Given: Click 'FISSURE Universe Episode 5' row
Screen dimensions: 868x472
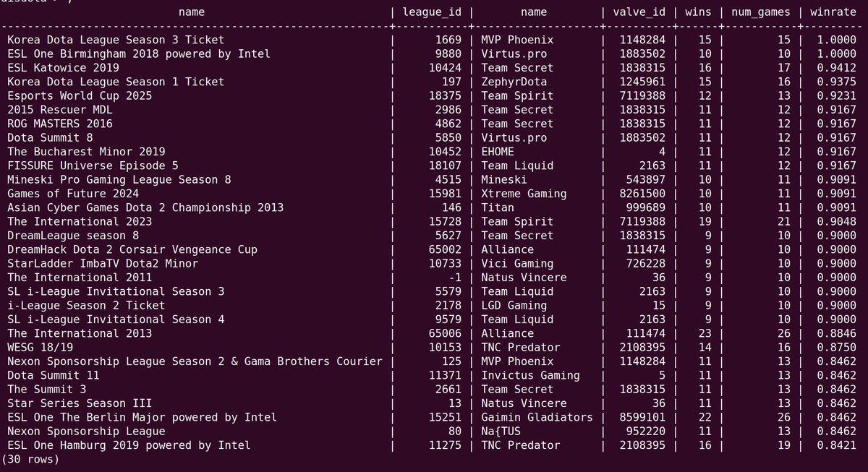Looking at the screenshot, I should coord(93,166).
